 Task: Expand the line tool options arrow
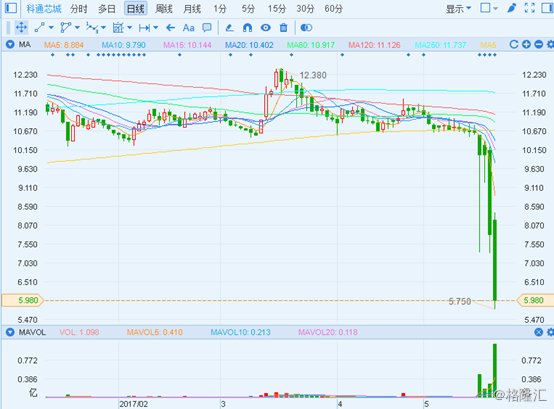coord(51,28)
